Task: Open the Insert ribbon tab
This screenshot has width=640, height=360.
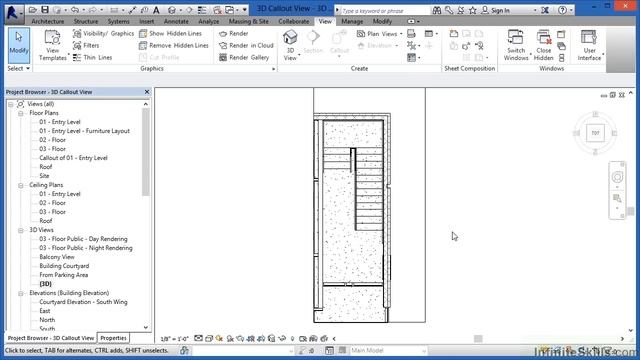Action: coord(147,21)
